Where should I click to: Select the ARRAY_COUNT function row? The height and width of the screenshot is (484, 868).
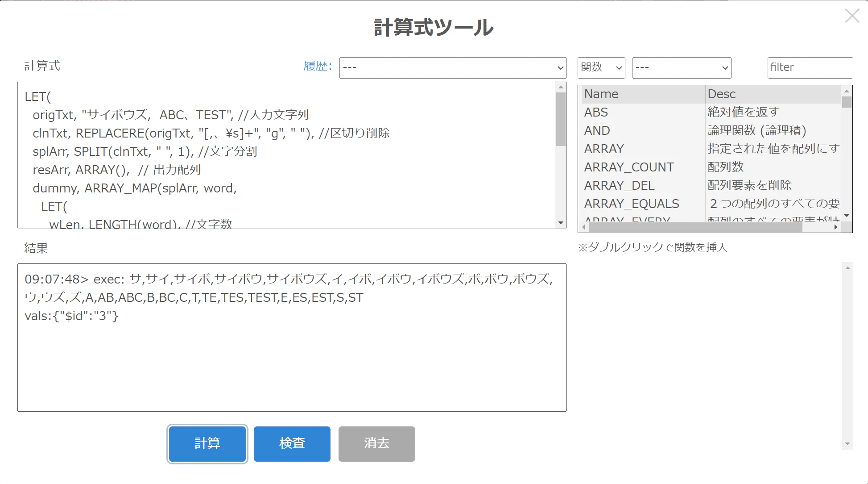tap(629, 167)
